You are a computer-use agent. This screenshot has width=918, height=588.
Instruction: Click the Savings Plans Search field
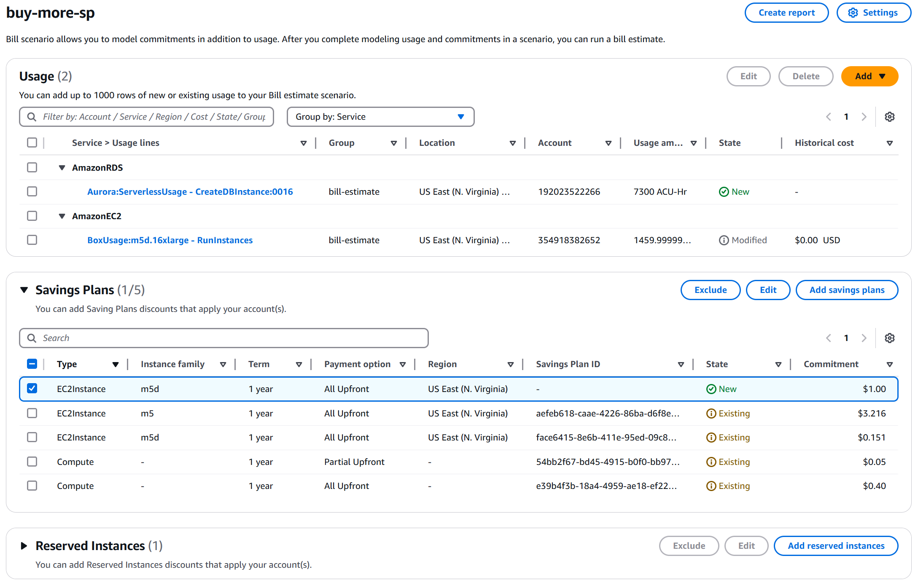tap(223, 338)
